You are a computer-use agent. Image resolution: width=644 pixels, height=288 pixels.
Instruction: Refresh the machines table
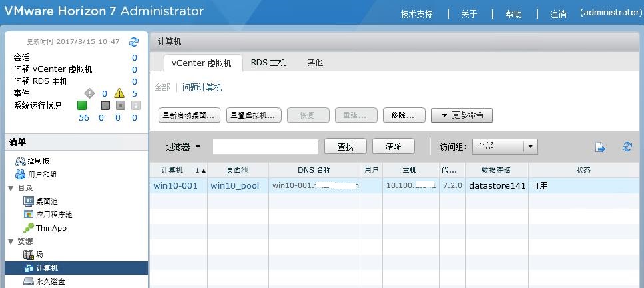click(x=627, y=147)
